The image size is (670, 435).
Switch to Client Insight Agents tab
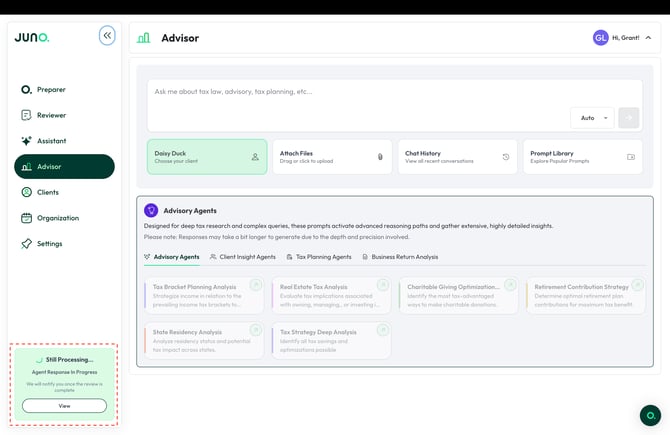[x=243, y=257]
